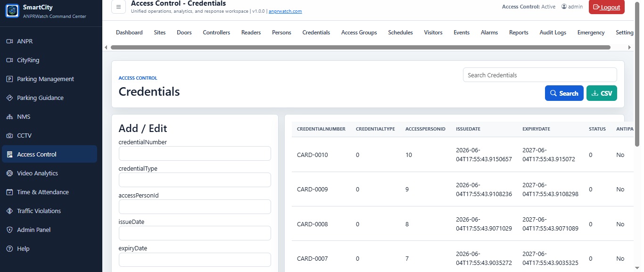Click the STATUS column header
Viewport: 644px width, 272px height.
(x=597, y=129)
